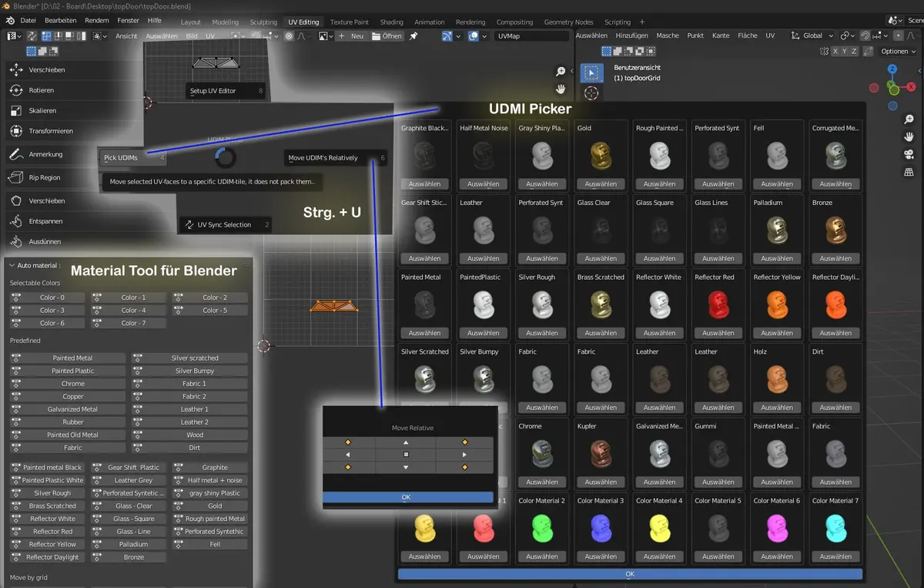This screenshot has width=924, height=588.
Task: Choose the Entspannen relax tool
Action: tap(45, 221)
